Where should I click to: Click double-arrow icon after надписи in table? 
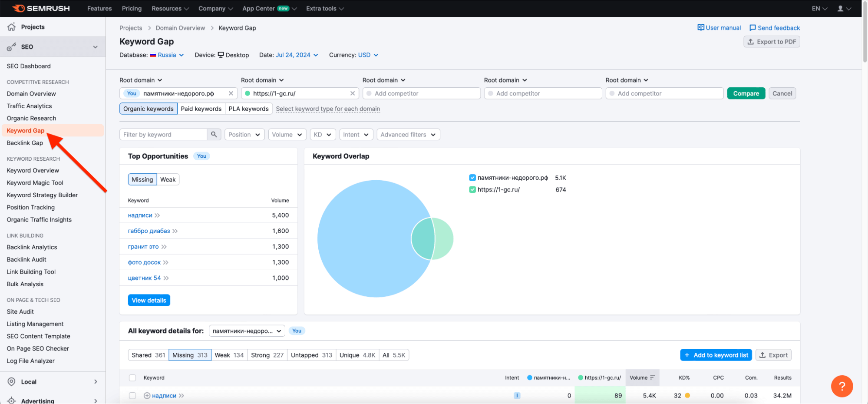pyautogui.click(x=181, y=396)
